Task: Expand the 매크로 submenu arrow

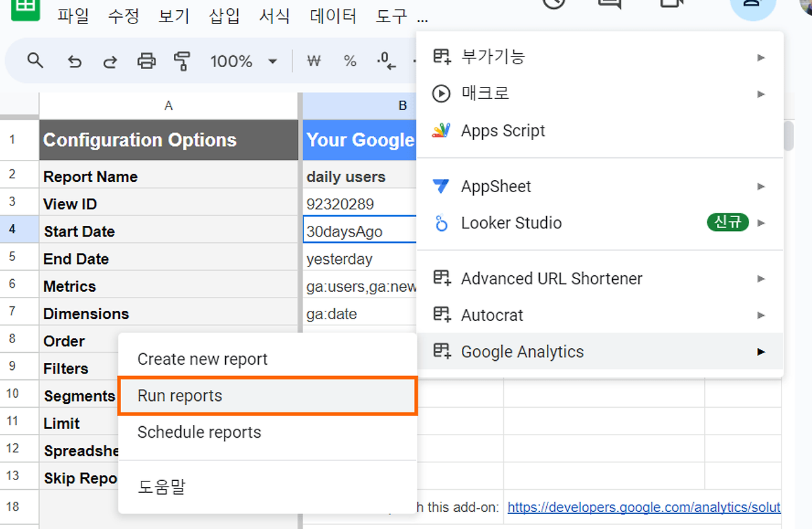Action: pos(761,95)
